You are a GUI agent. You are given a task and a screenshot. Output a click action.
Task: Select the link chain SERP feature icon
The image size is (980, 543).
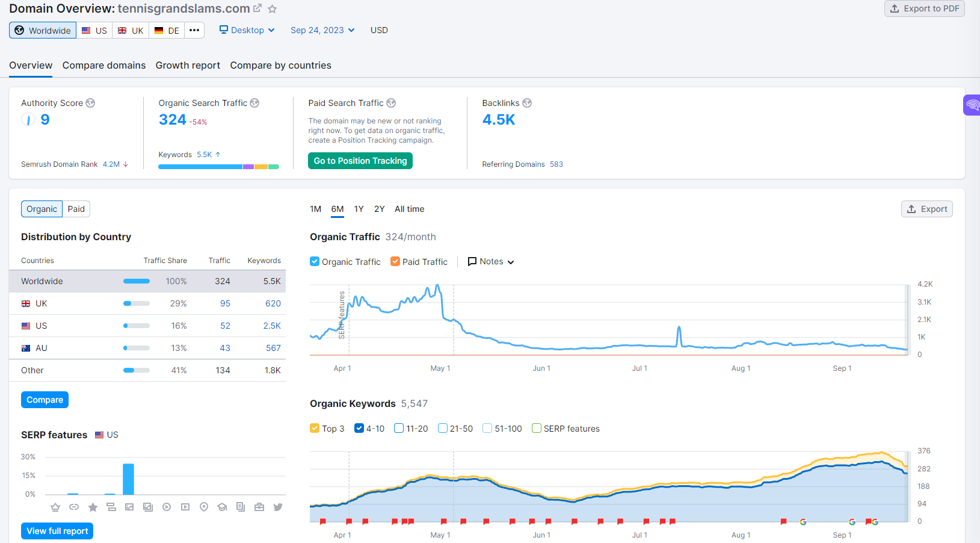pyautogui.click(x=74, y=507)
